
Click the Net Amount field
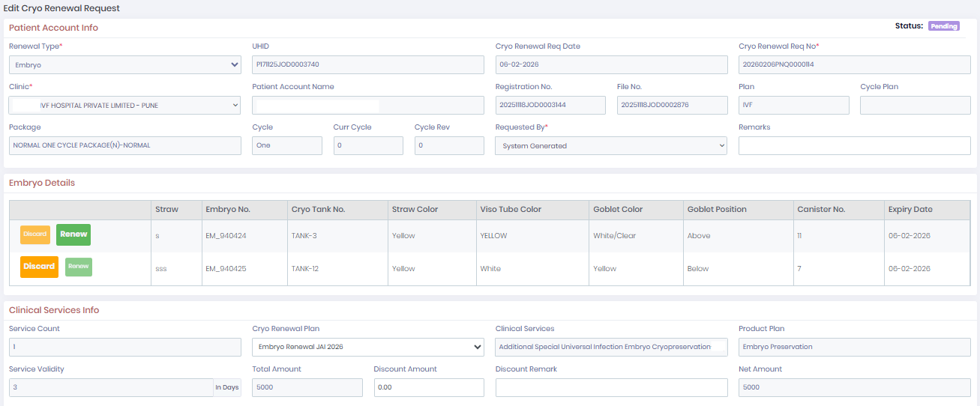(854, 387)
